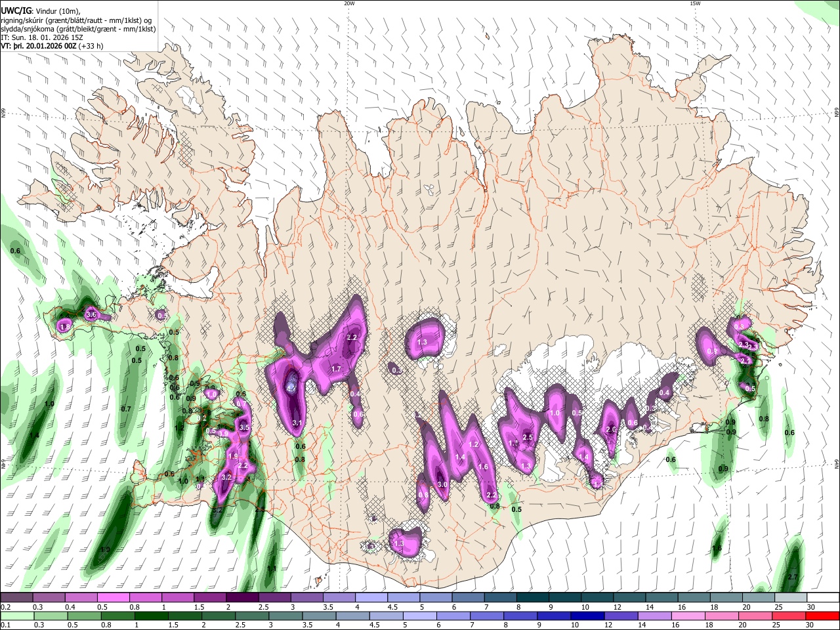Select the 'slydda/snjókoma' legend description line
Image resolution: width=840 pixels, height=630 pixels.
(78, 29)
